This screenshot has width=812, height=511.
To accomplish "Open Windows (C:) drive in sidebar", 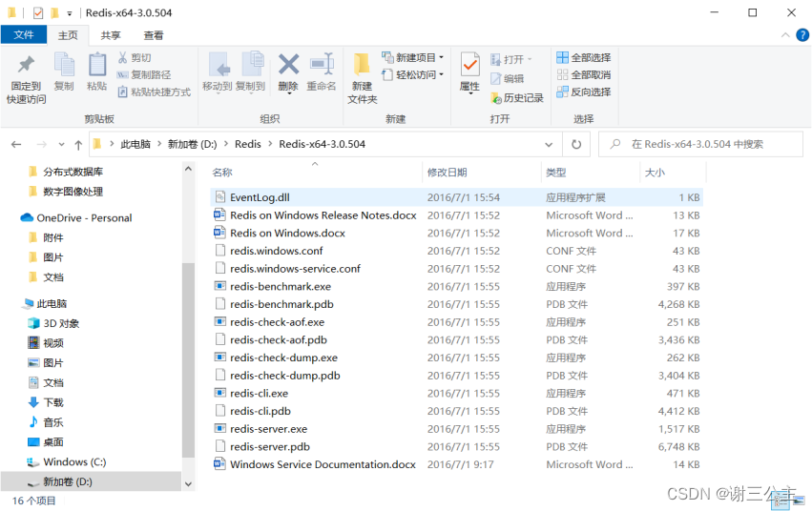I will click(x=66, y=461).
